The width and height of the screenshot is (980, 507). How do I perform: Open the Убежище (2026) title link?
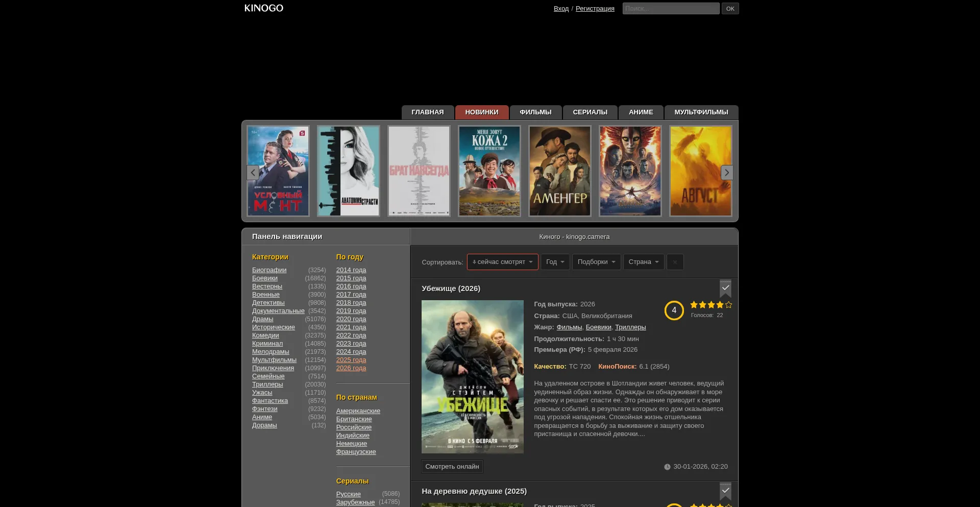[x=451, y=288]
